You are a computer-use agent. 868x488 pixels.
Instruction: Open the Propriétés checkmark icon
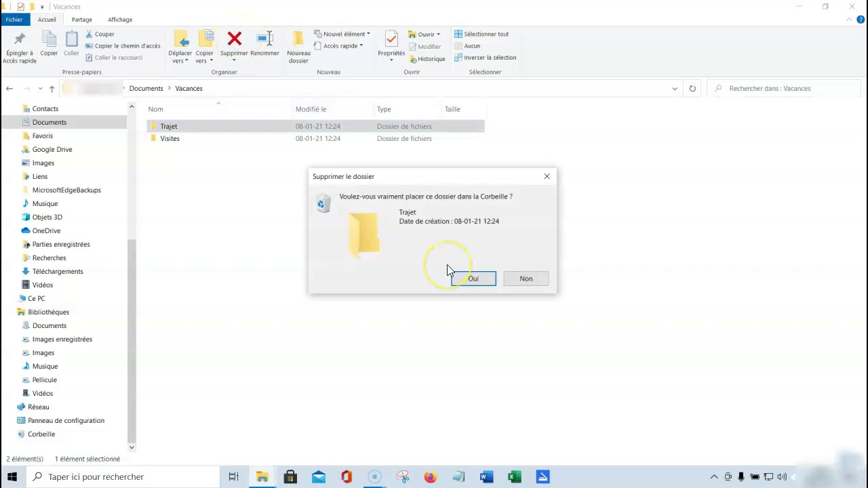click(391, 39)
